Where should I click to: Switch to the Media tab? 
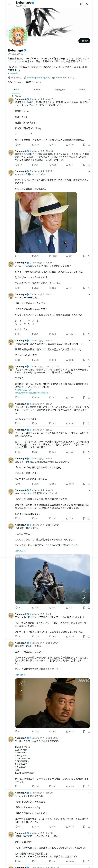[x=82, y=90]
